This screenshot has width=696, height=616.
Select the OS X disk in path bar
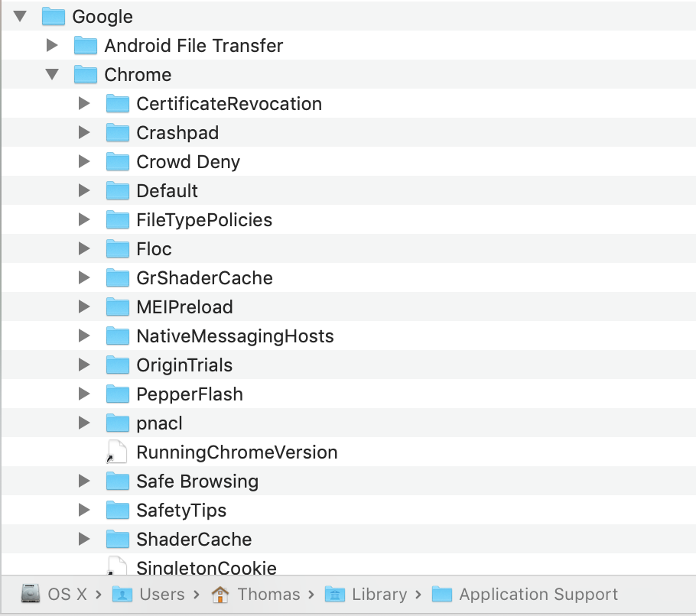tap(54, 594)
